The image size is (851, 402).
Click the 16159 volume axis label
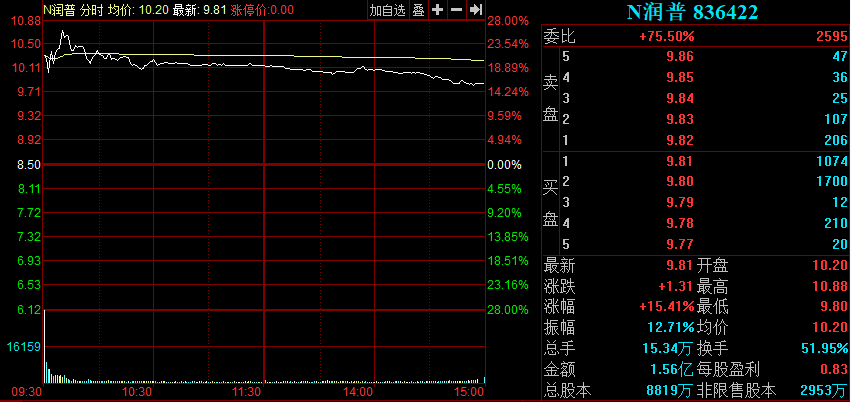tap(23, 345)
